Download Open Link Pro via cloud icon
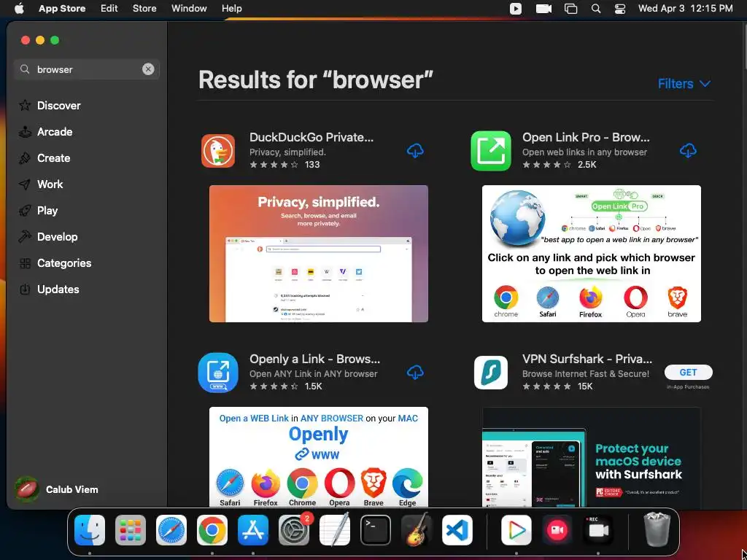 coord(688,151)
